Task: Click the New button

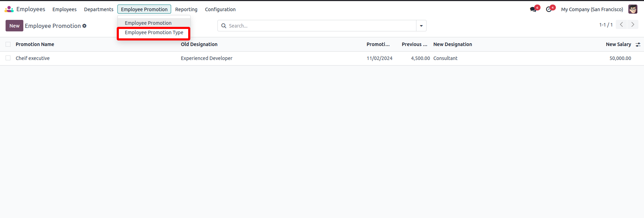Action: point(14,26)
